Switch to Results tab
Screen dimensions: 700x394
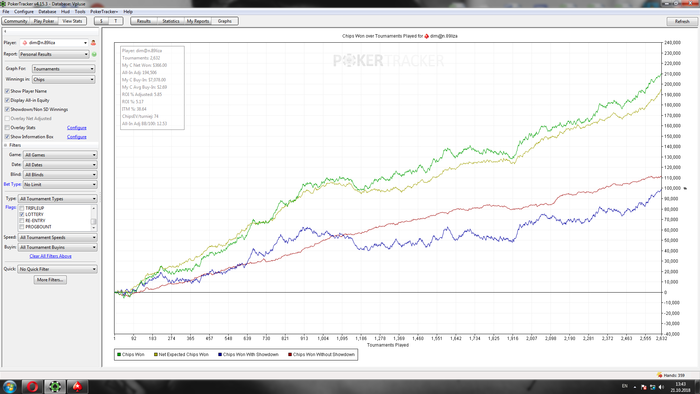click(144, 21)
